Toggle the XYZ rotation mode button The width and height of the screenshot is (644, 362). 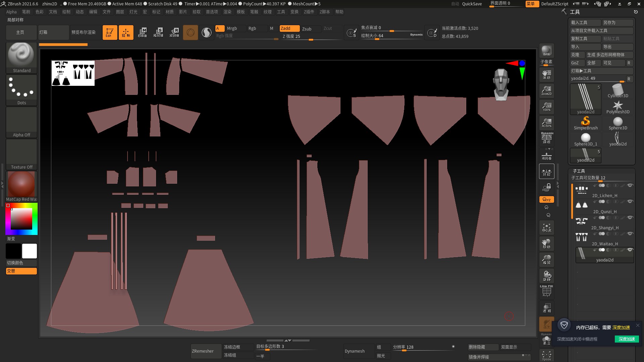point(546,199)
